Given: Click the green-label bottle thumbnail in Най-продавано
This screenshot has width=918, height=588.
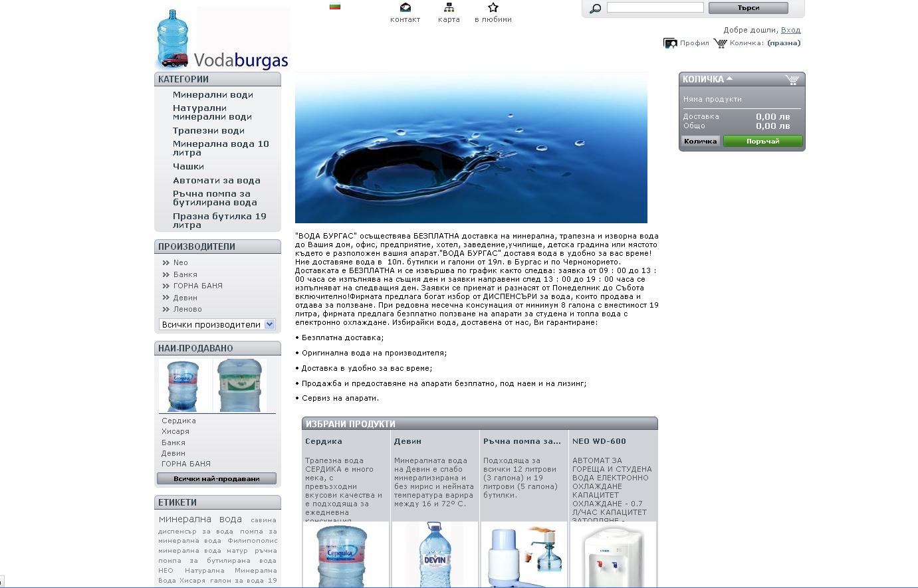Looking at the screenshot, I should pyautogui.click(x=239, y=385).
